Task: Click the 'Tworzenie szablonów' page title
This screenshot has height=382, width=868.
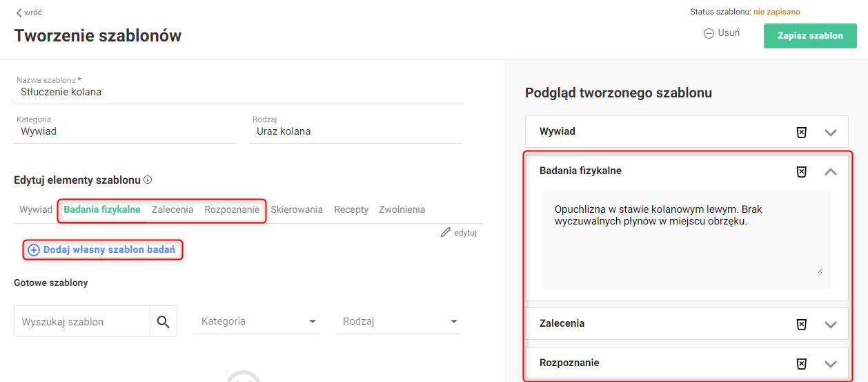Action: [98, 35]
